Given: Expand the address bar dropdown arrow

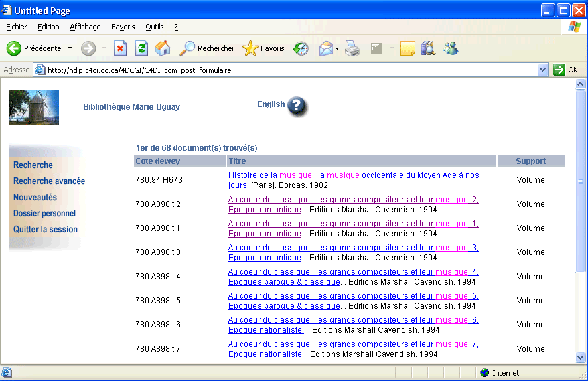Looking at the screenshot, I should pyautogui.click(x=543, y=70).
